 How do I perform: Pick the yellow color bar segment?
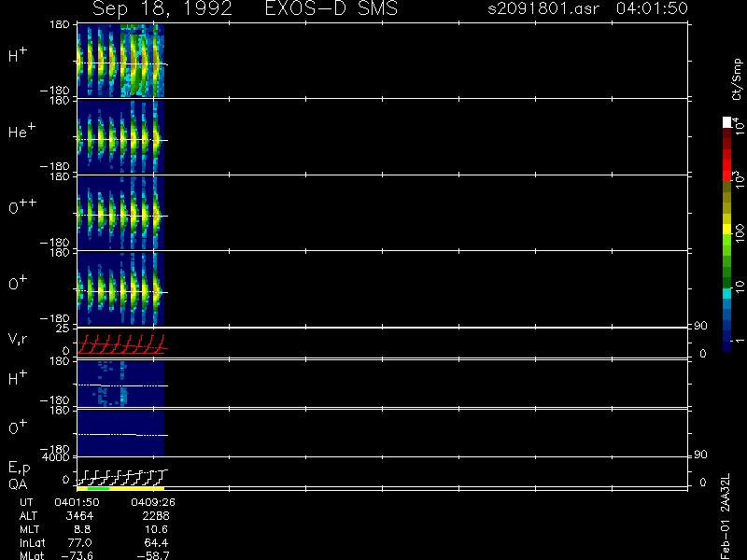pos(727,229)
